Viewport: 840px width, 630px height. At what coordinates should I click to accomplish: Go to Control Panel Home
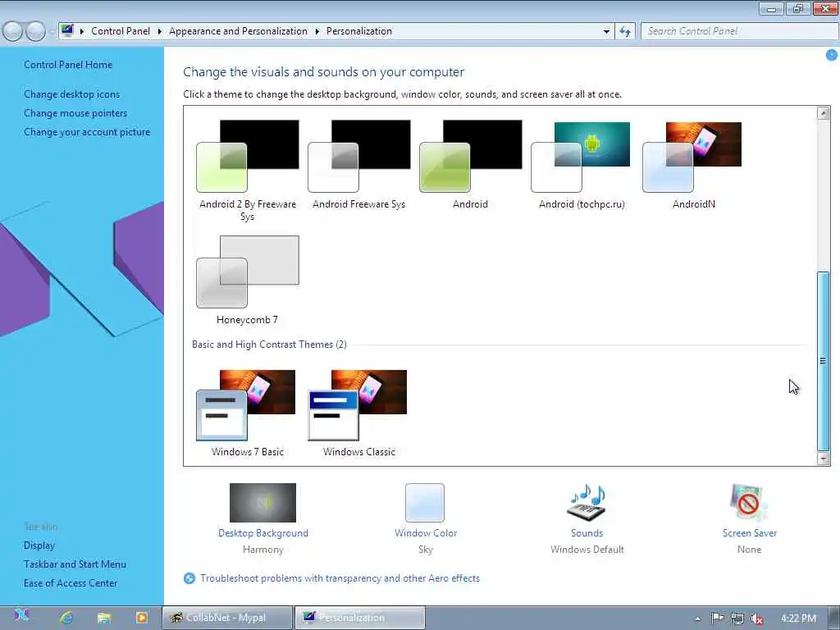point(68,65)
